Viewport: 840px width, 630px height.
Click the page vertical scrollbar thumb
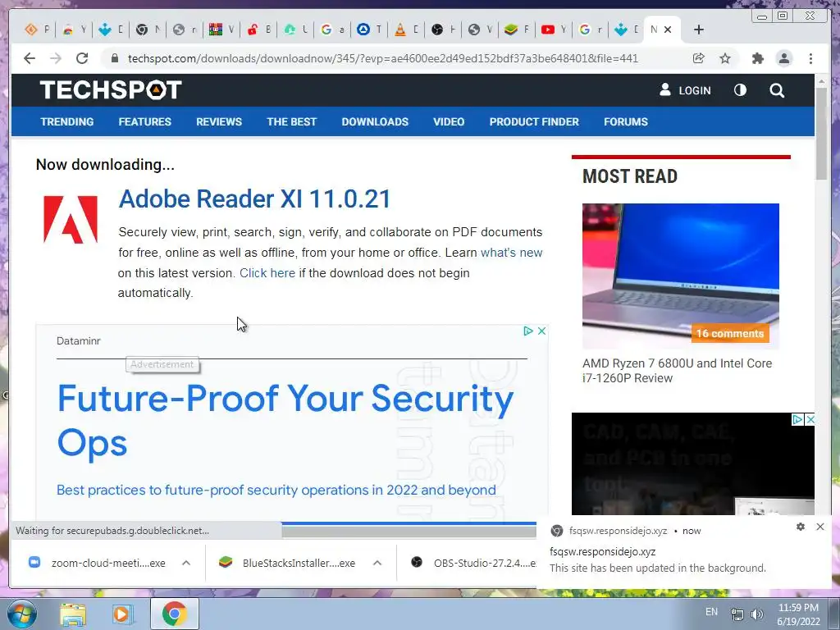821,133
